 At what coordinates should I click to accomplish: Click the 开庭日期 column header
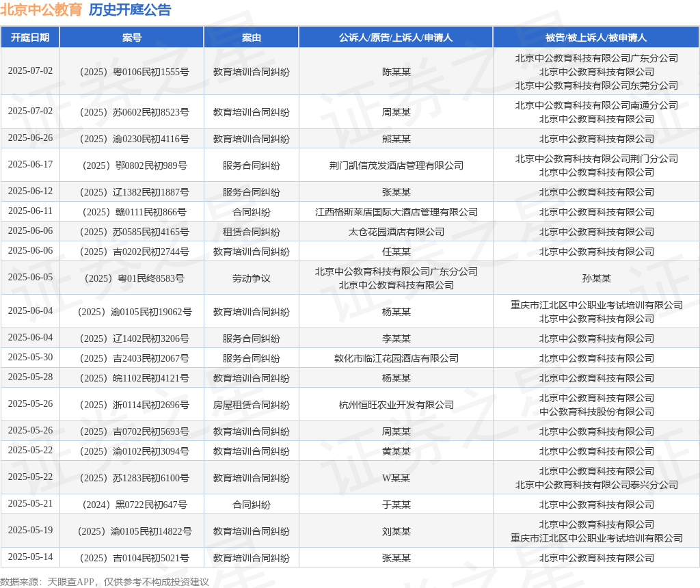(30, 38)
